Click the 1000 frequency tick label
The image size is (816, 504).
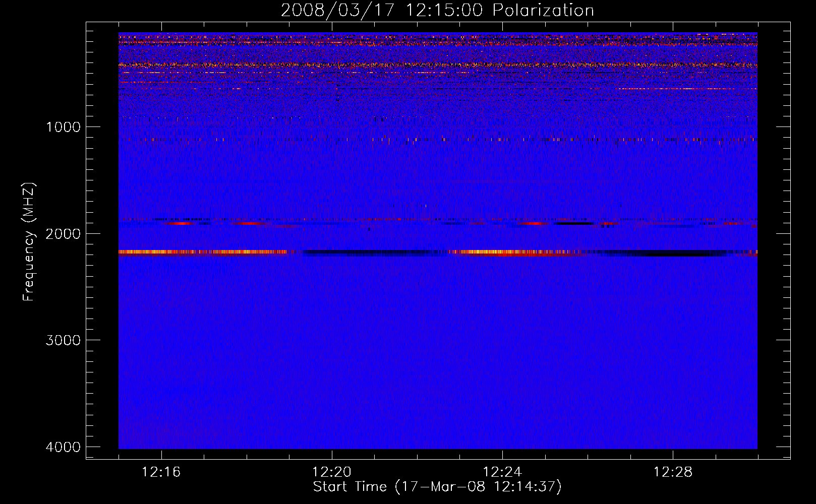click(63, 127)
